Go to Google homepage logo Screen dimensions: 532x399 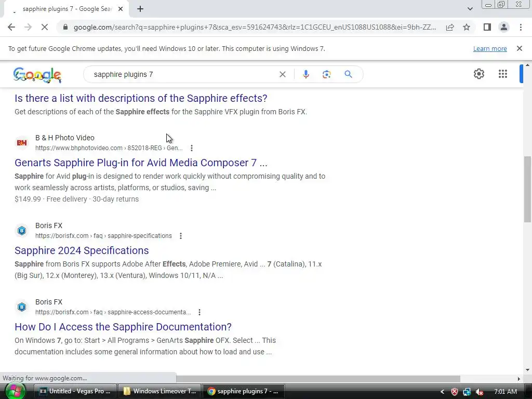click(37, 75)
